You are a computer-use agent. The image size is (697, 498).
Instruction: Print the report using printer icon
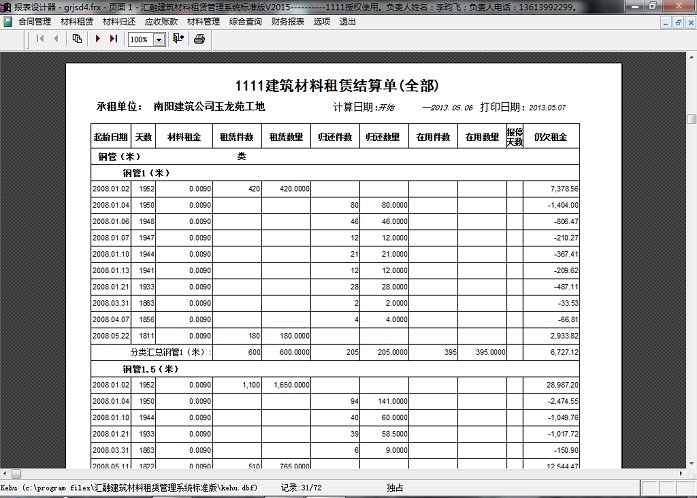(x=199, y=39)
